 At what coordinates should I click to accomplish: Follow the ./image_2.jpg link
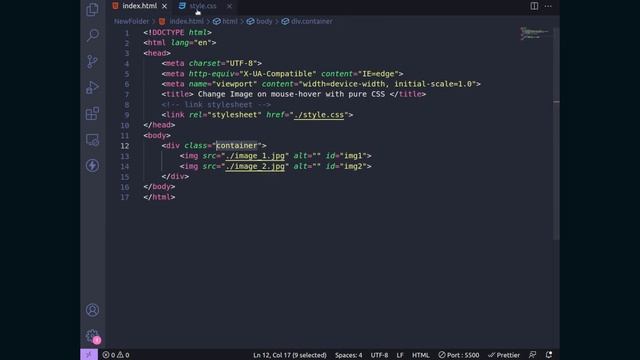point(255,166)
